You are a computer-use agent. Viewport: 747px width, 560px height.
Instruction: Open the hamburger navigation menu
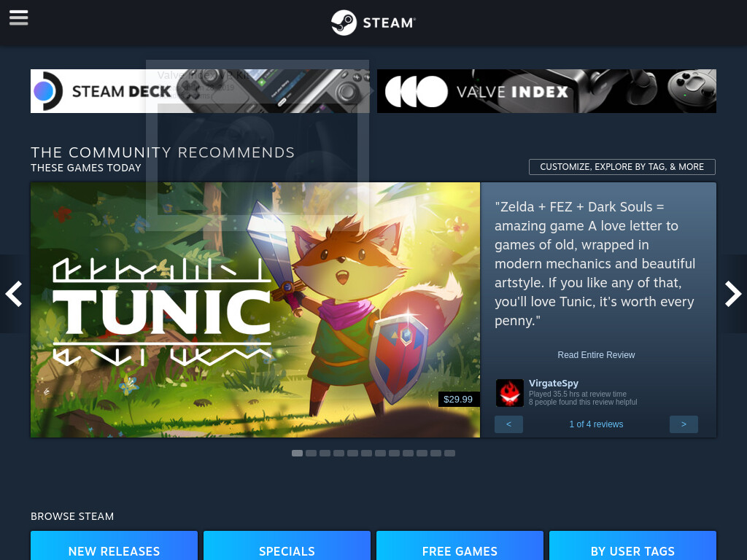tap(18, 18)
